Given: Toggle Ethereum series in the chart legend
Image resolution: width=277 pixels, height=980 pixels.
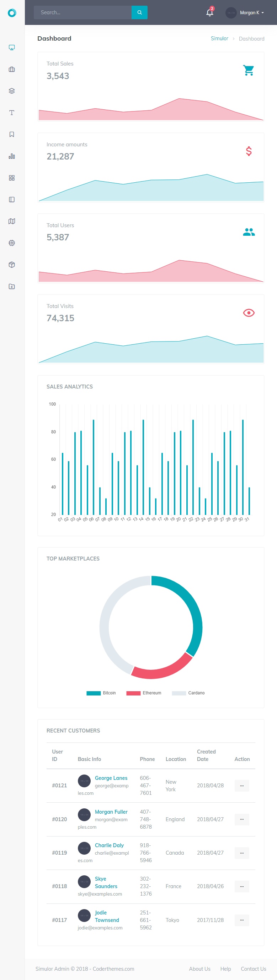Looking at the screenshot, I should pos(144,693).
